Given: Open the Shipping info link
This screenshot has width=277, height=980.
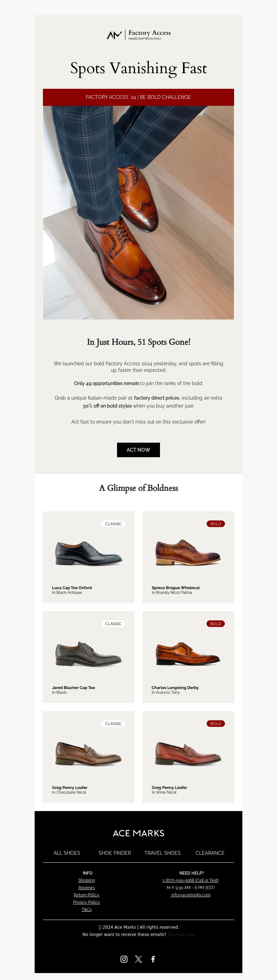Looking at the screenshot, I should pyautogui.click(x=87, y=880).
